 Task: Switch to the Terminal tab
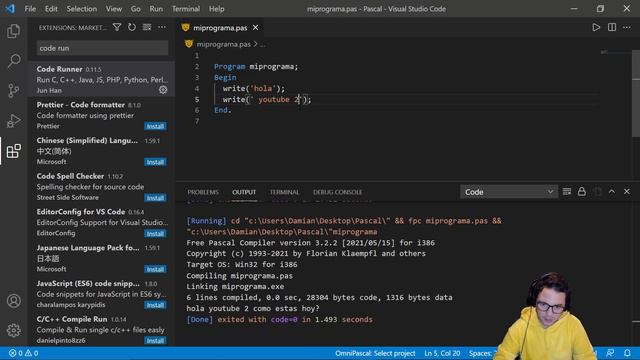click(284, 192)
